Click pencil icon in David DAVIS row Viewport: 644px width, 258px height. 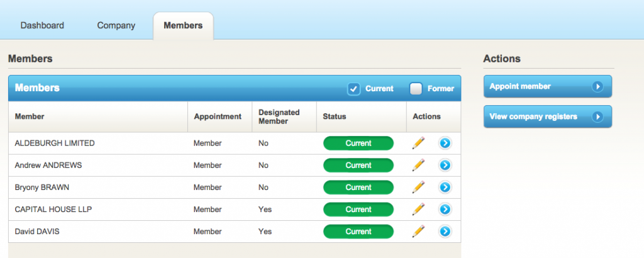click(x=418, y=232)
